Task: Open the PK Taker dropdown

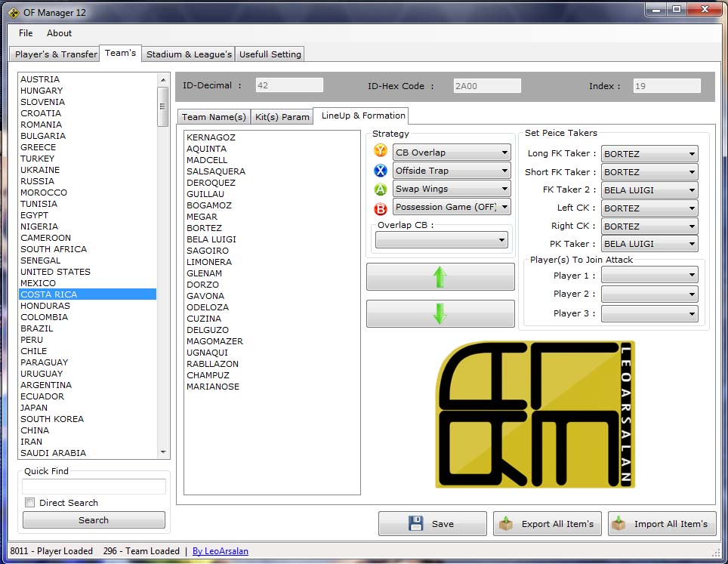Action: click(649, 244)
